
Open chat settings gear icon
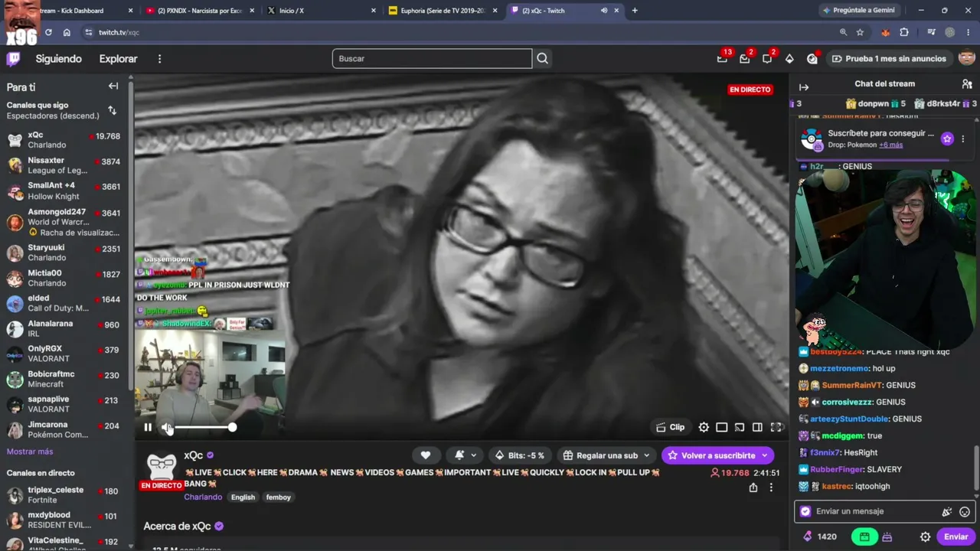925,536
